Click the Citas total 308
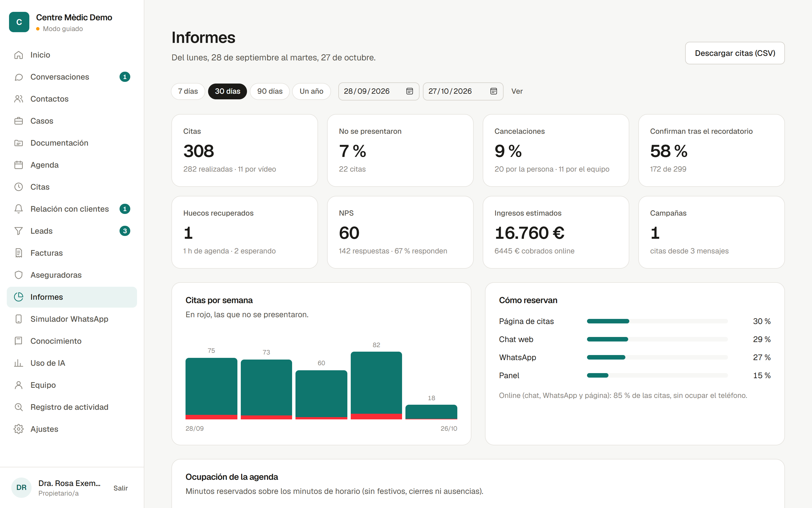The image size is (812, 508). click(199, 151)
